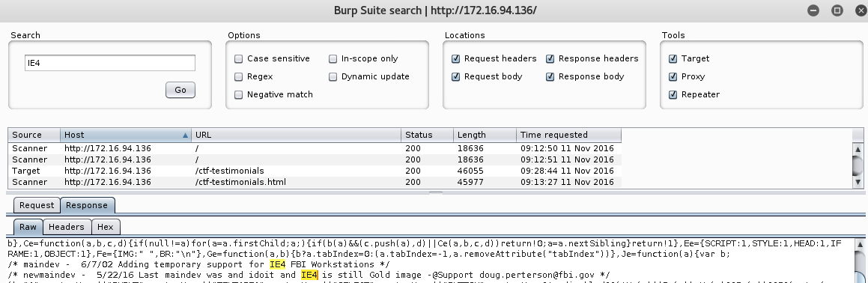Uncheck the Response body location
Viewport: 868px width, 283px height.
coord(550,76)
